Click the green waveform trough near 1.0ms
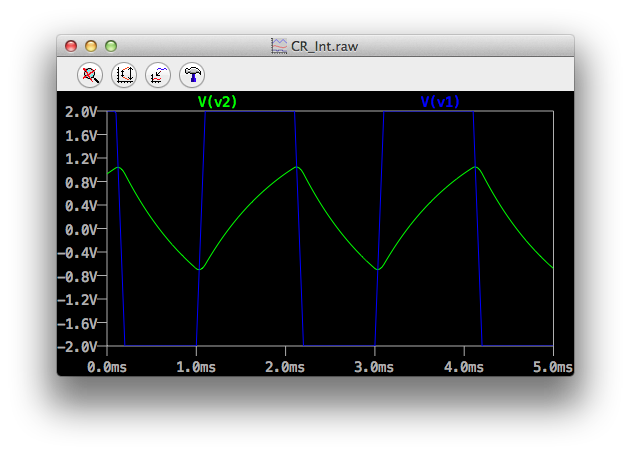The height and width of the screenshot is (455, 631). coord(201,269)
